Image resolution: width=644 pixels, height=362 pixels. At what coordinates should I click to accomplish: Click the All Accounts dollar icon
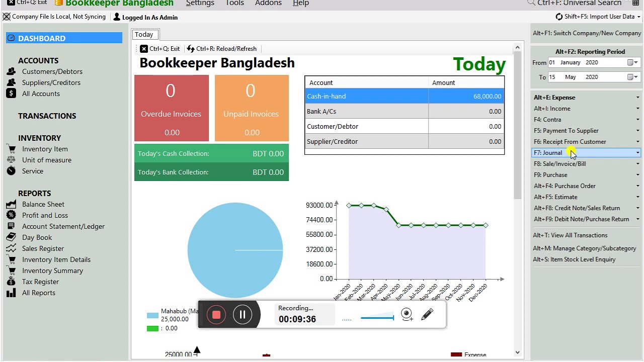(x=11, y=94)
